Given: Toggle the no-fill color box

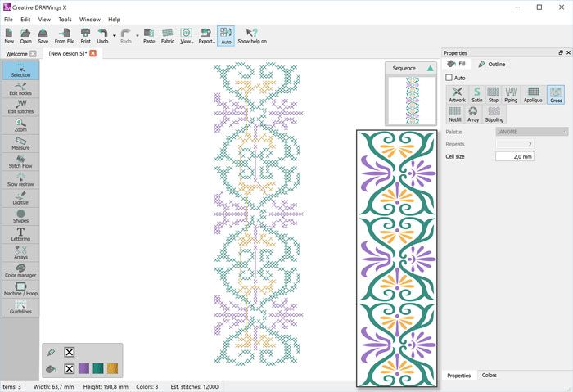Looking at the screenshot, I should (x=70, y=369).
